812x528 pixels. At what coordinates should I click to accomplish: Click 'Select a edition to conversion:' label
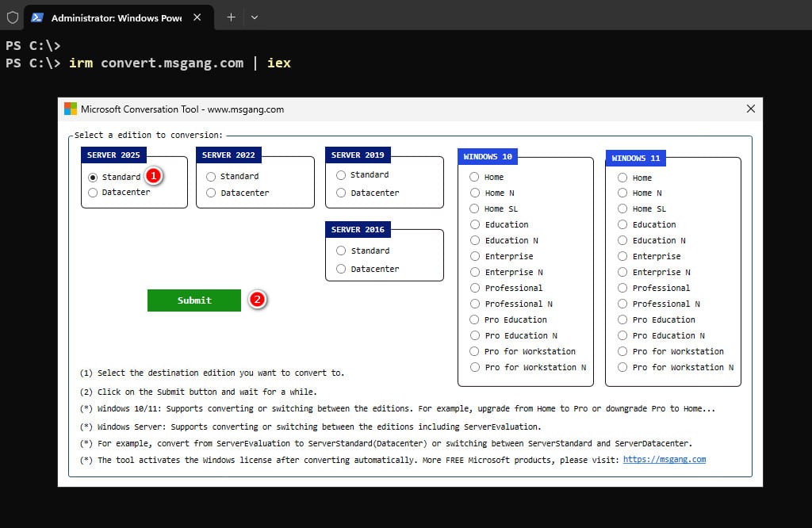[x=148, y=135]
